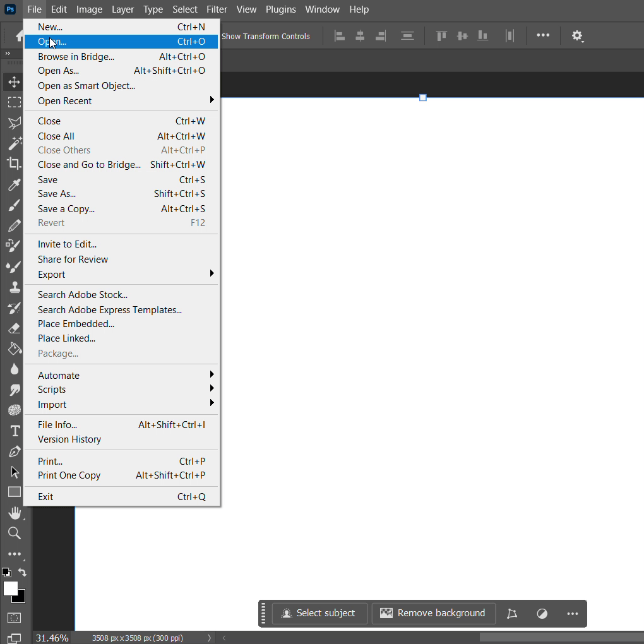Viewport: 644px width, 644px height.
Task: Select the Eraser tool
Action: [14, 328]
